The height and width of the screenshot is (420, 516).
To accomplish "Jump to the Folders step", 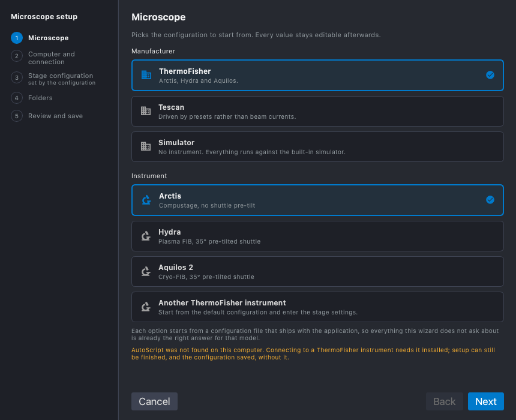I will click(x=40, y=98).
